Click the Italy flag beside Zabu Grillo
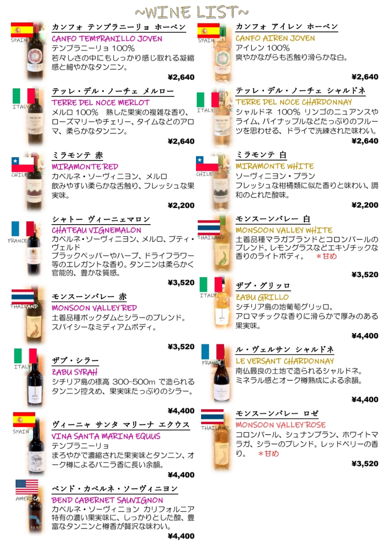Screen dimensions: 392x545 (x=211, y=285)
